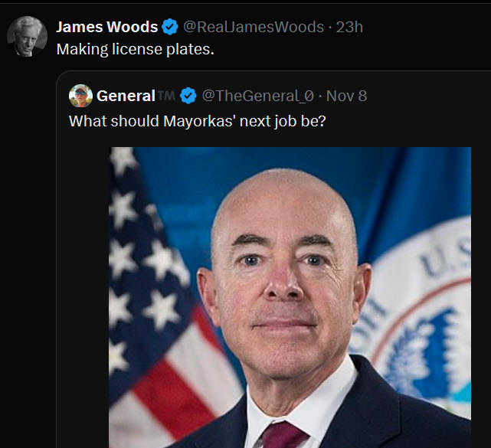Click the "What should Mayorkas' next job be?" text
The image size is (491, 448).
pyautogui.click(x=198, y=121)
